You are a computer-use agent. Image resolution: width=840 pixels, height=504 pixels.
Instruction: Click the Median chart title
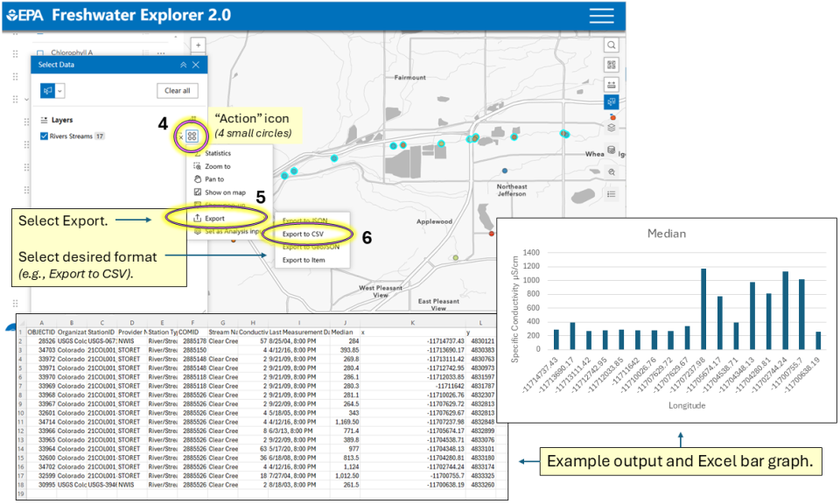pyautogui.click(x=668, y=234)
